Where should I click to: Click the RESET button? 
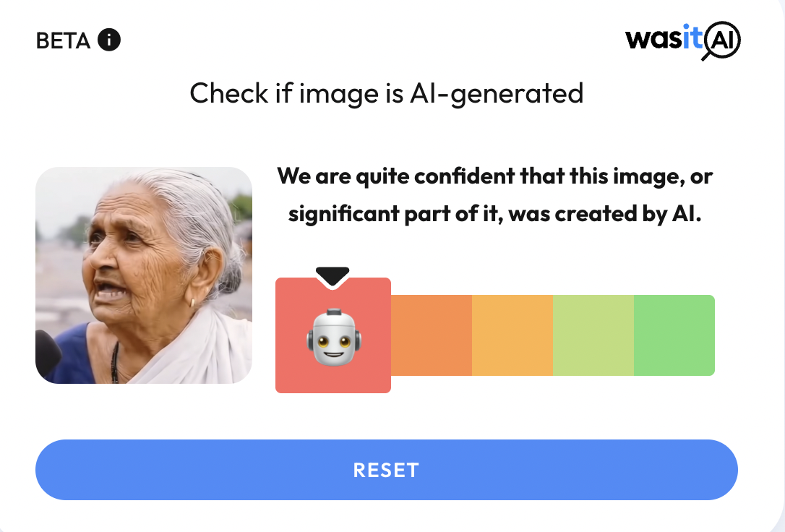pyautogui.click(x=387, y=470)
